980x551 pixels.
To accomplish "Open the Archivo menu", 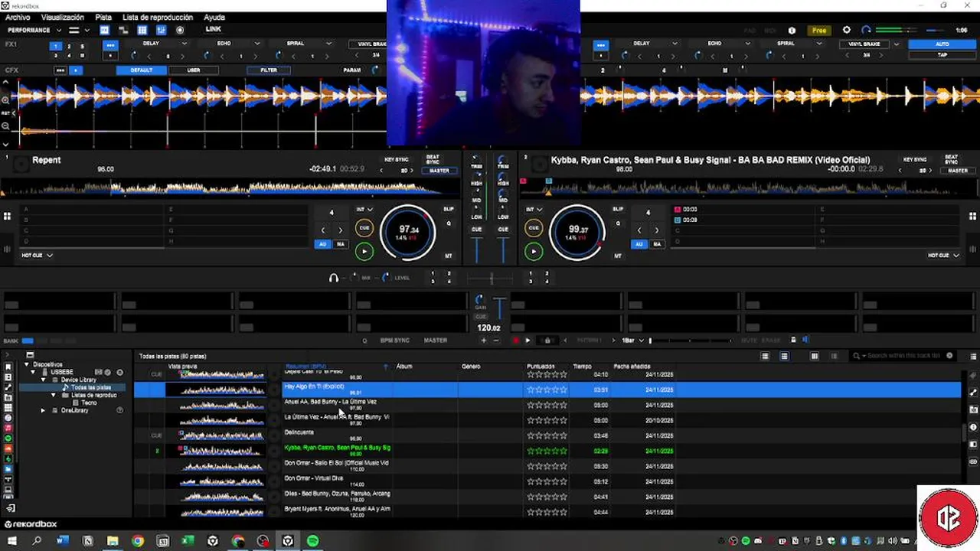I will coord(18,17).
